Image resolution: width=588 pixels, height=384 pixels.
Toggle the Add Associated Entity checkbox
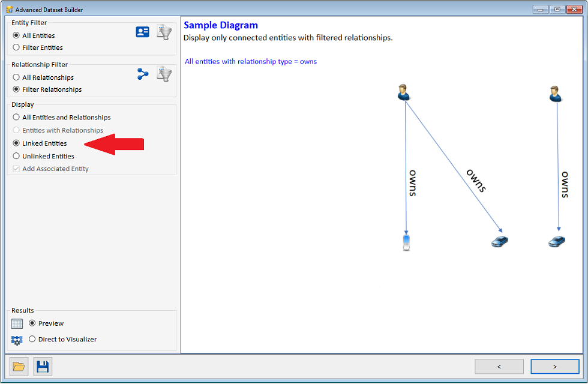tap(17, 169)
